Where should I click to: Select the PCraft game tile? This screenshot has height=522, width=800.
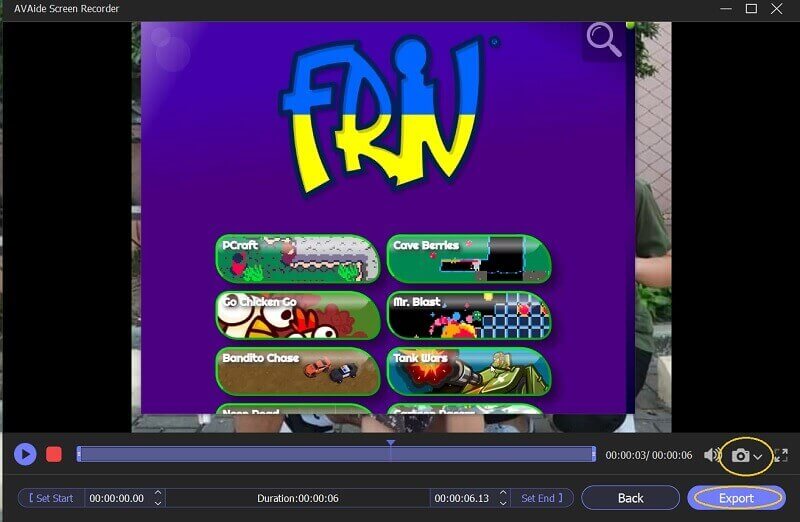(298, 259)
